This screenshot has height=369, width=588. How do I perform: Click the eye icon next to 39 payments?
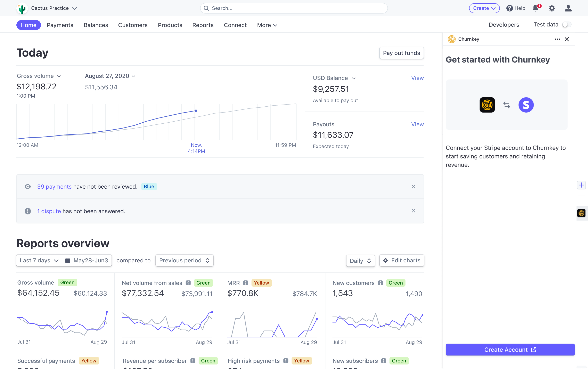tap(28, 186)
